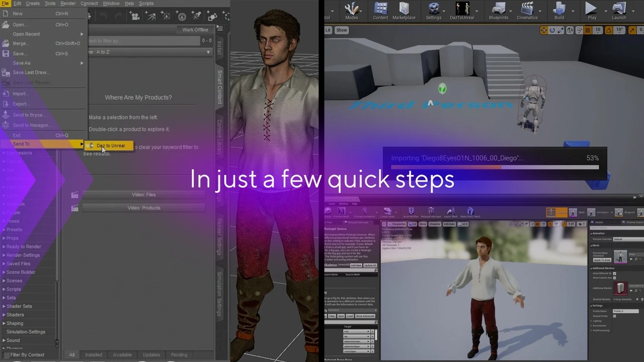Click the Show button in viewport

[342, 30]
